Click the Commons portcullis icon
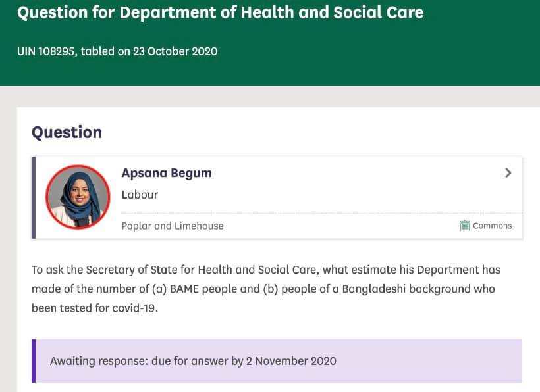The image size is (540, 392). coord(464,226)
